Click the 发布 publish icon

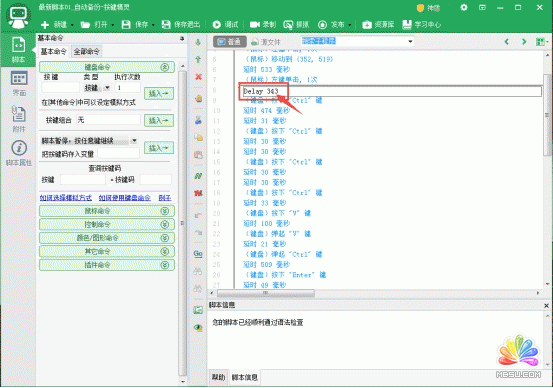tap(322, 25)
